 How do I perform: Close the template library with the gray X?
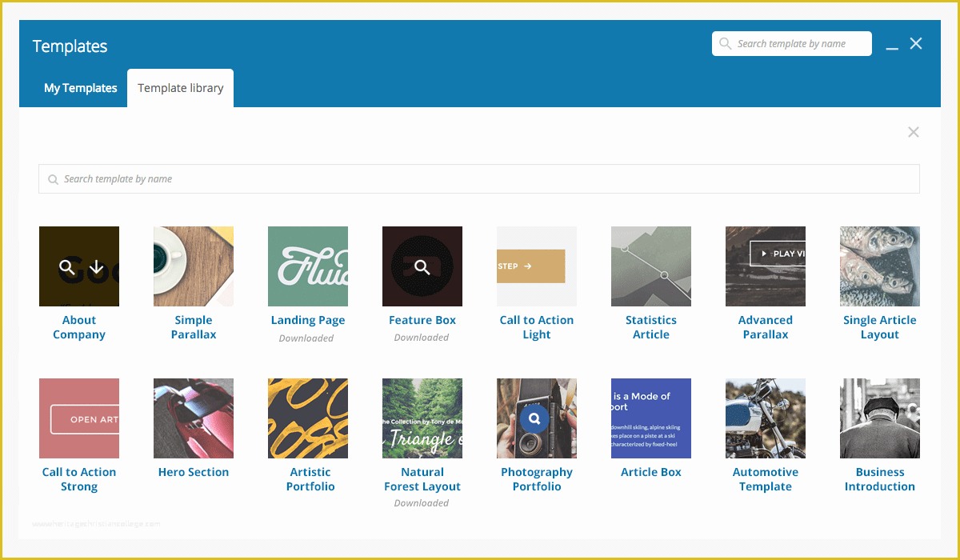[x=913, y=131]
